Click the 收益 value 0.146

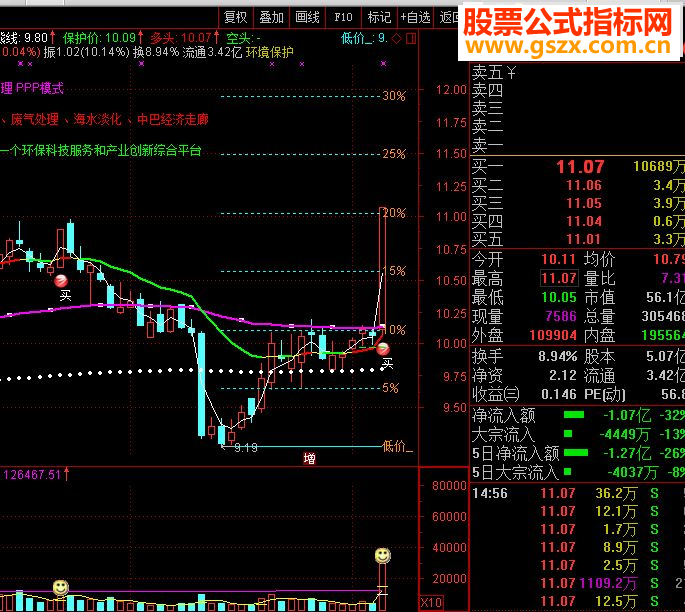pos(559,394)
